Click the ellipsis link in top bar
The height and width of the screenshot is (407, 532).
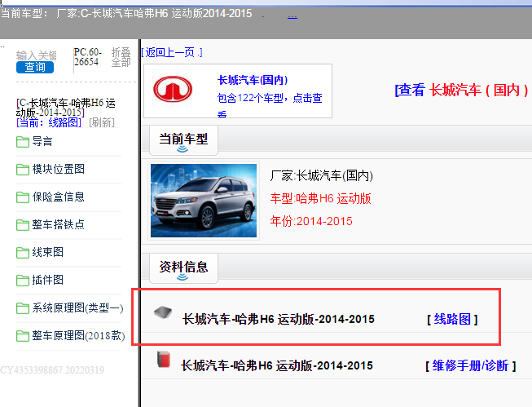pyautogui.click(x=292, y=16)
